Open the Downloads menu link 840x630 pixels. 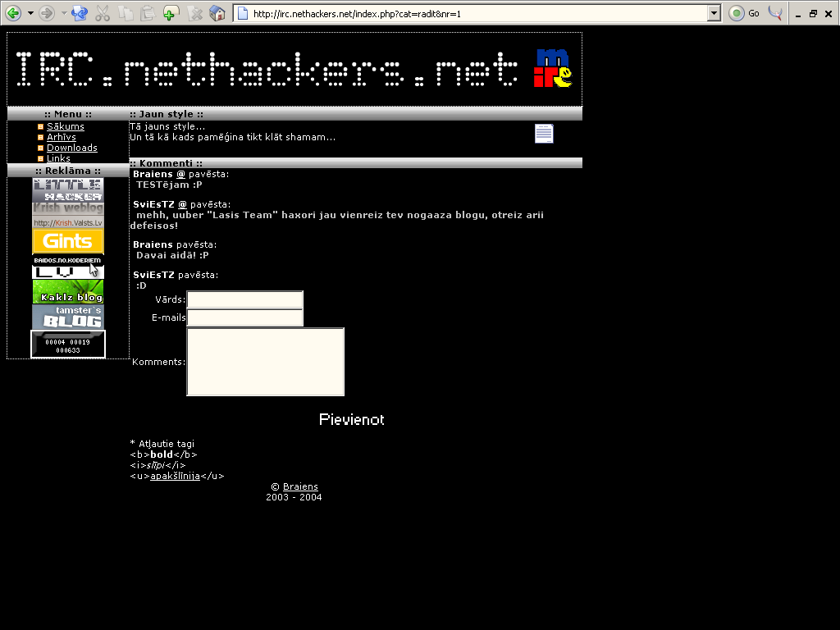[71, 148]
